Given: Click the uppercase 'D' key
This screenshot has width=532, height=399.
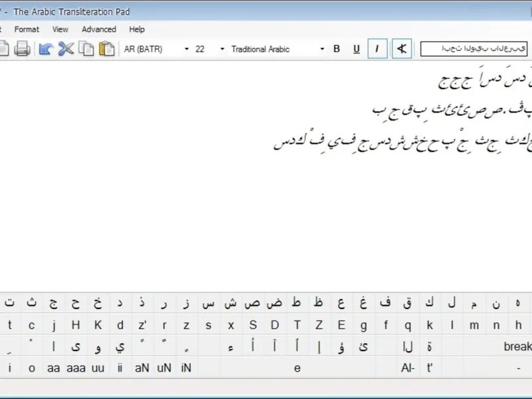Looking at the screenshot, I should click(275, 325).
